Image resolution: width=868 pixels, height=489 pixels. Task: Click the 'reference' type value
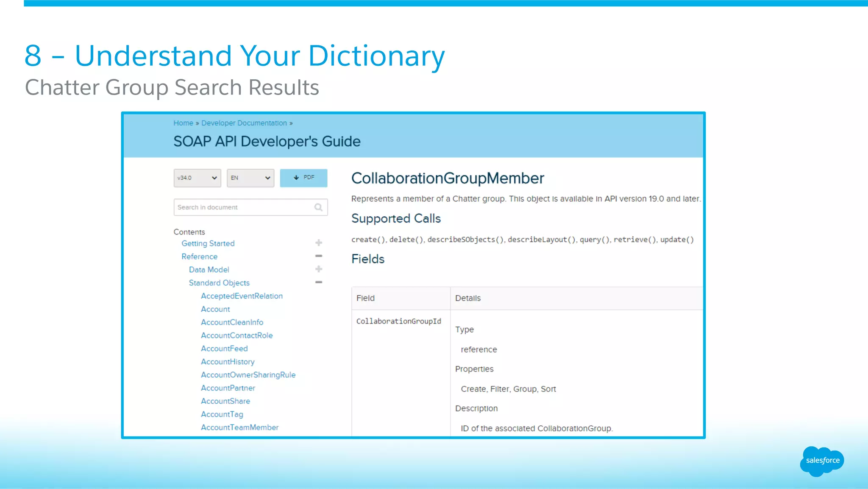479,349
